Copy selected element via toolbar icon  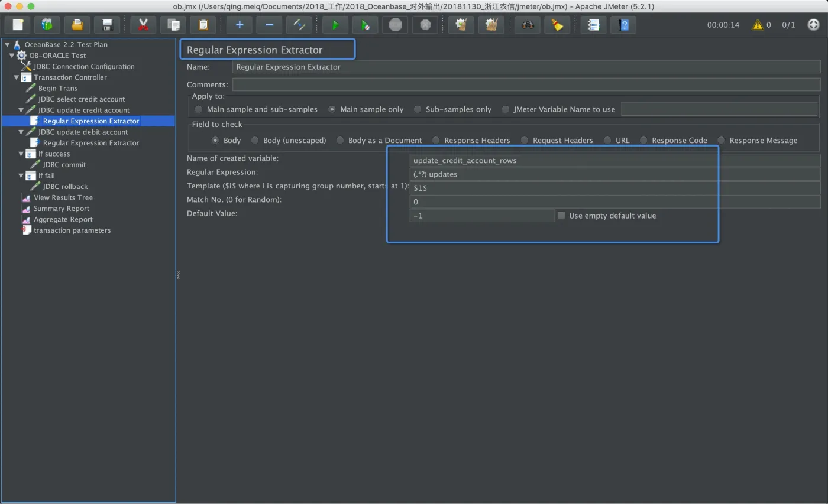[173, 25]
